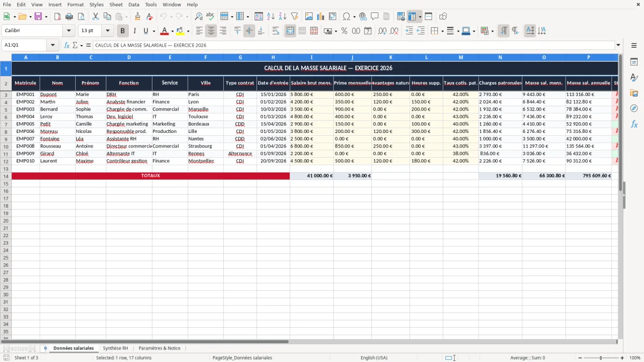This screenshot has height=362, width=644.
Task: Click Add Decimal Place icon
Action: pos(383,31)
